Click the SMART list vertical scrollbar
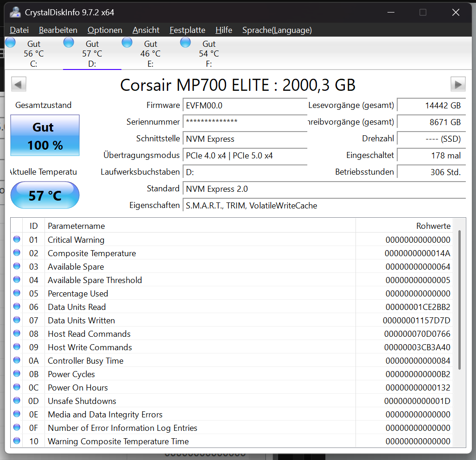 [x=459, y=300]
